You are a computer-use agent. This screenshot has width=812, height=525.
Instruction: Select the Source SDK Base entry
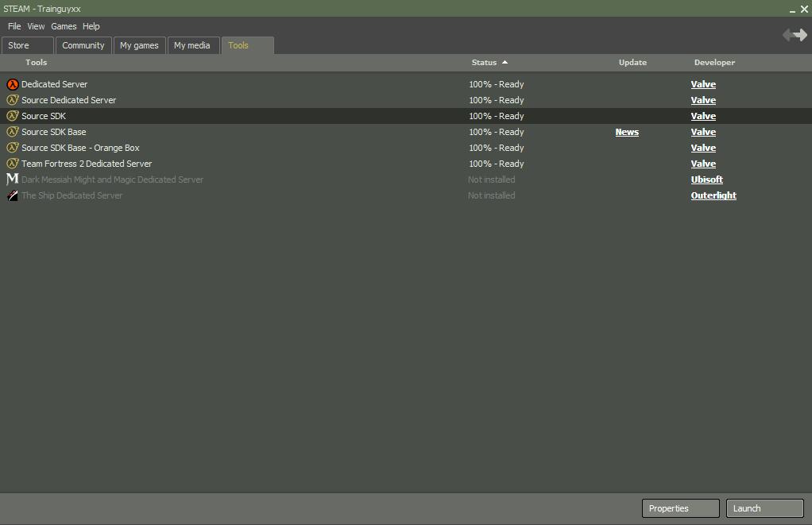(x=54, y=132)
